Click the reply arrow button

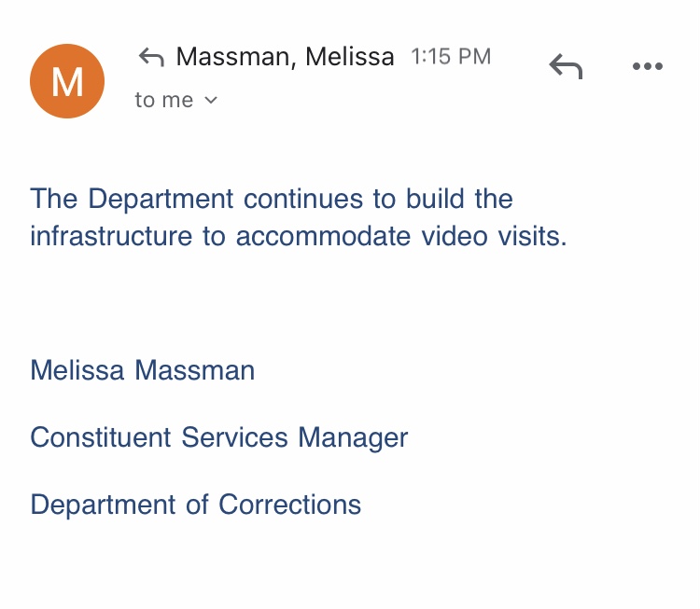pos(566,66)
